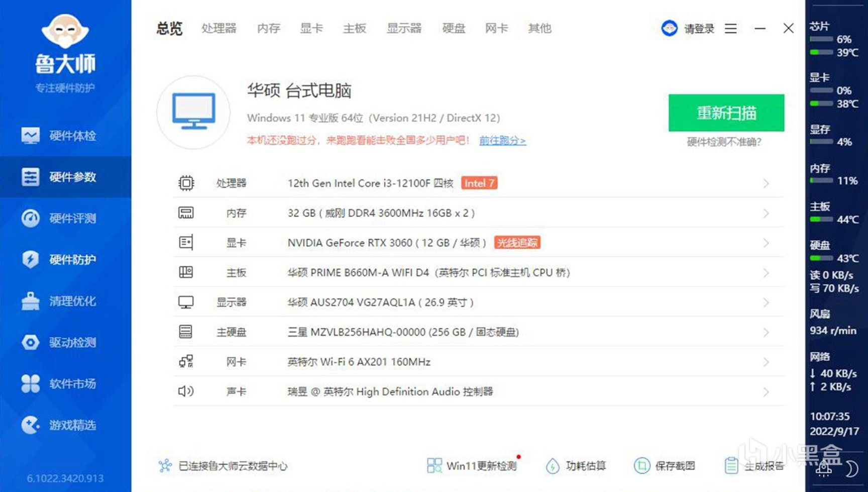Switch to the 内存 top tab

pos(269,28)
